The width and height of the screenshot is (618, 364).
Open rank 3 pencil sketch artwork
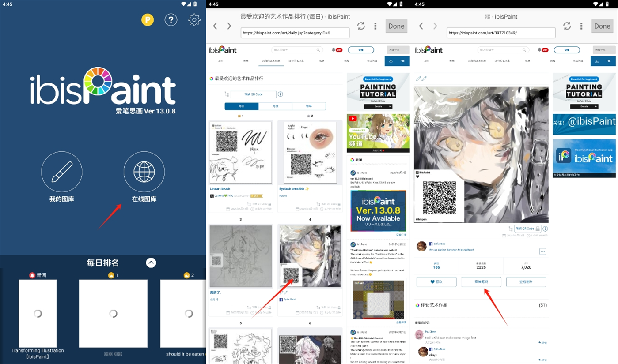coord(241,256)
